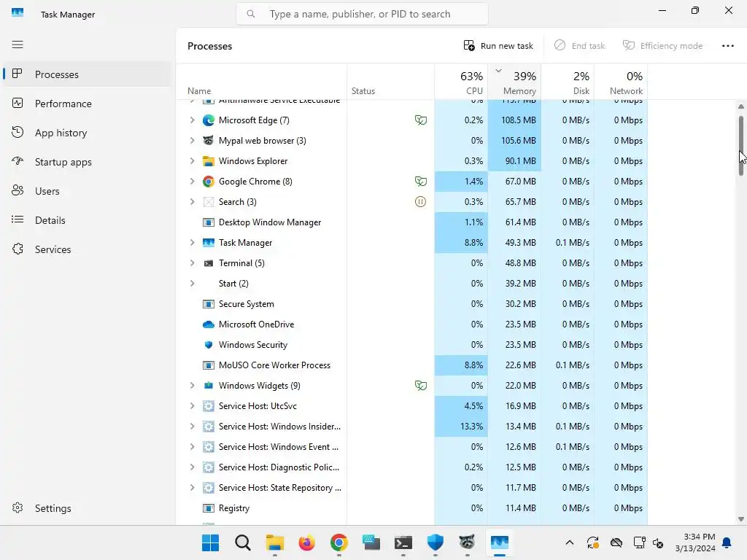The image size is (747, 560).
Task: Expand Service Host: Windows Insider row
Action: pos(192,427)
